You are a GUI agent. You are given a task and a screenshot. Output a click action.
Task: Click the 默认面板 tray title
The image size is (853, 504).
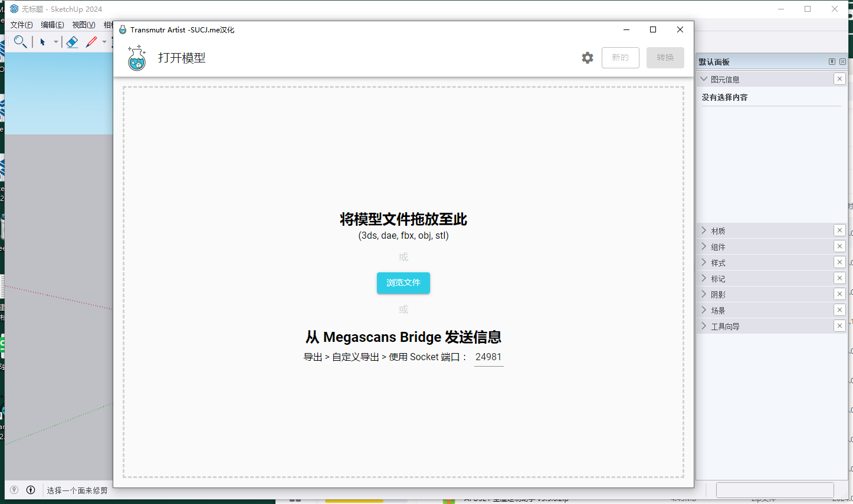tap(714, 62)
